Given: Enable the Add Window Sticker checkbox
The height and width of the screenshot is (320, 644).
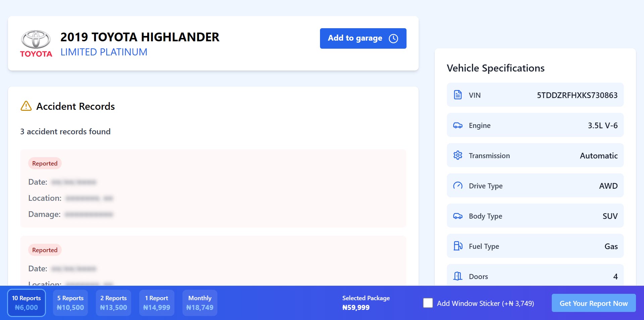Looking at the screenshot, I should [428, 303].
